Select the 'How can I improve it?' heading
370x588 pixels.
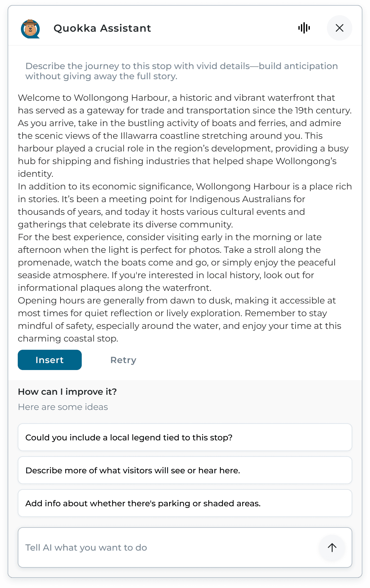click(x=67, y=392)
